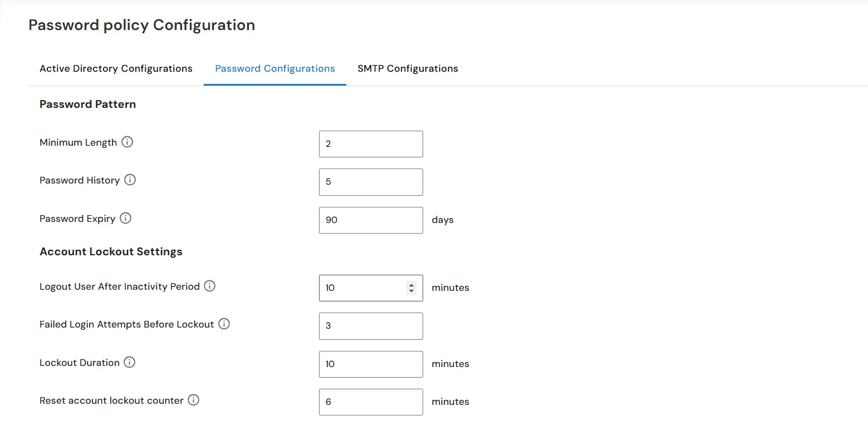Switch to the Active Directory Configurations tab
Viewport: 868px width, 431px height.
115,68
